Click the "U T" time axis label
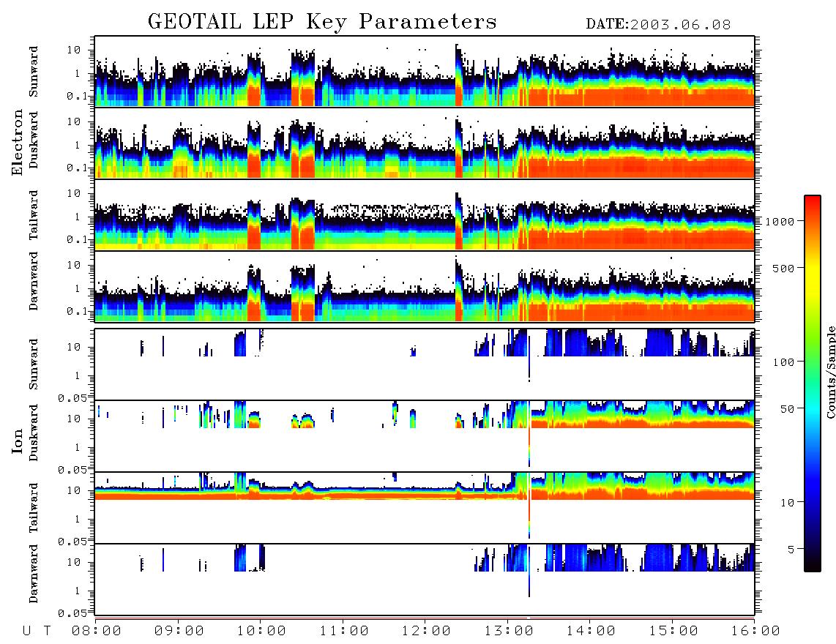Viewport: 836px width, 644px height. tap(37, 632)
